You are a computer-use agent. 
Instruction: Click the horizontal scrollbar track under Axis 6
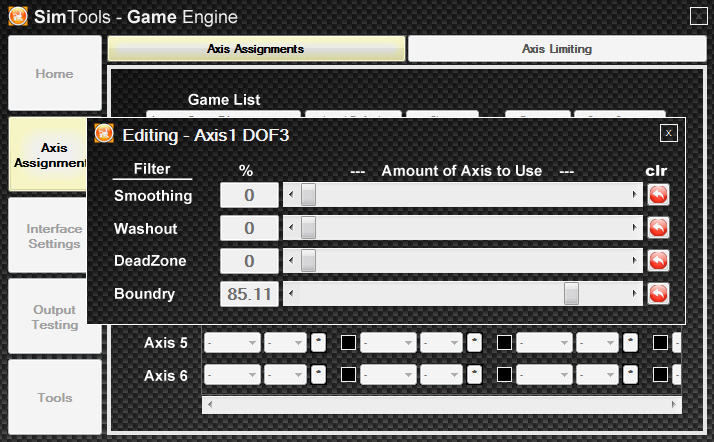pyautogui.click(x=442, y=404)
